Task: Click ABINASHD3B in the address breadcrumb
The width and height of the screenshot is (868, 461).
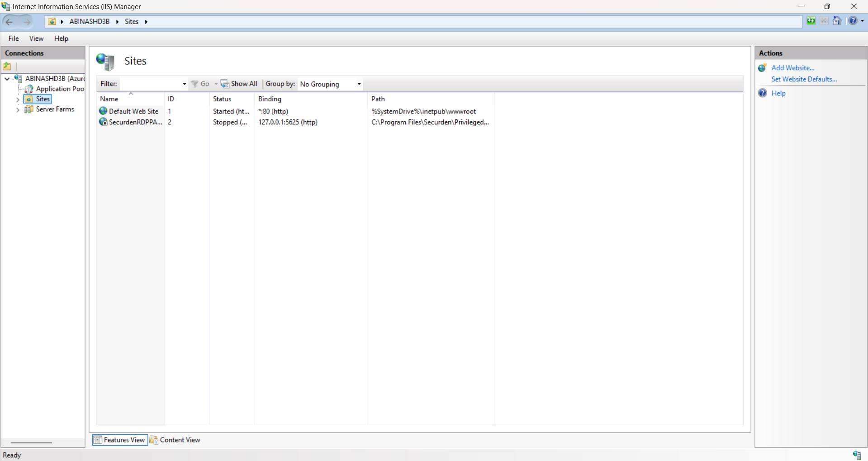Action: (x=89, y=21)
